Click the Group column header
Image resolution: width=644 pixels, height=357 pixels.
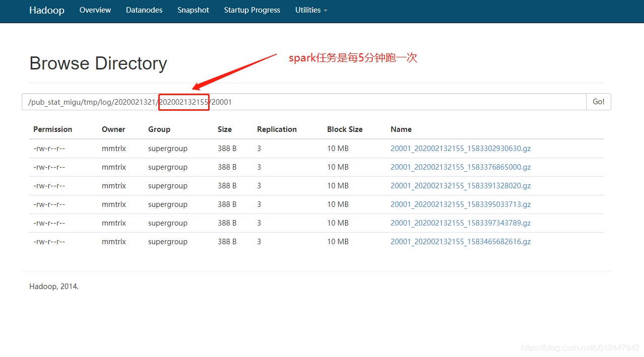159,129
